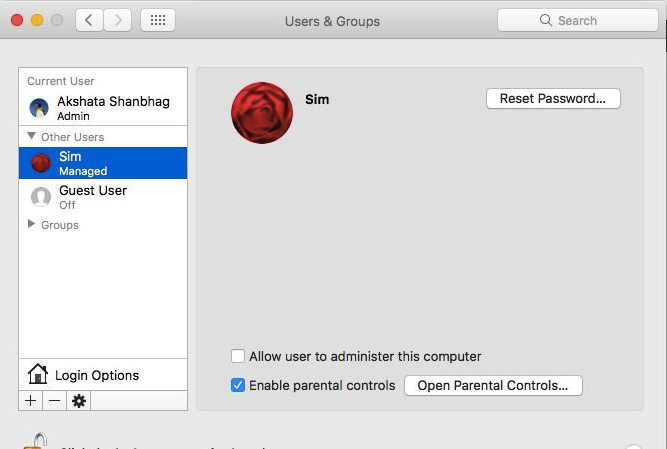Viewport: 667px width, 449px height.
Task: Go back with the left chevron button
Action: 89,20
